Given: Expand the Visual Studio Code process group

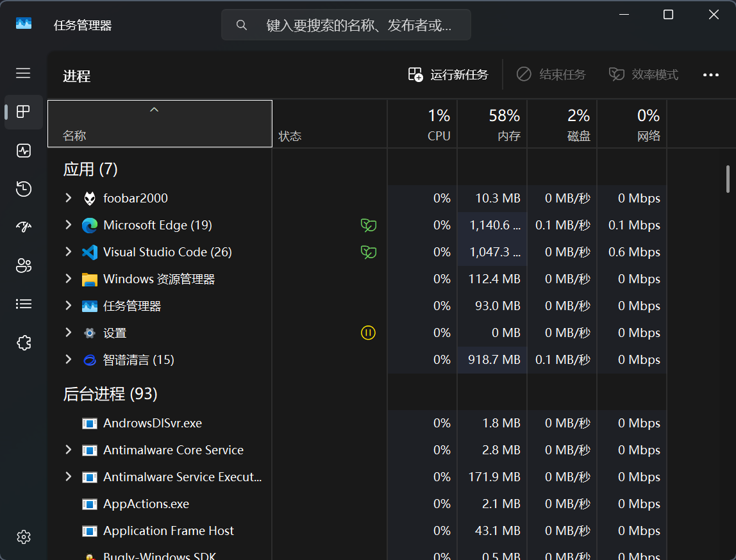Looking at the screenshot, I should pyautogui.click(x=69, y=252).
